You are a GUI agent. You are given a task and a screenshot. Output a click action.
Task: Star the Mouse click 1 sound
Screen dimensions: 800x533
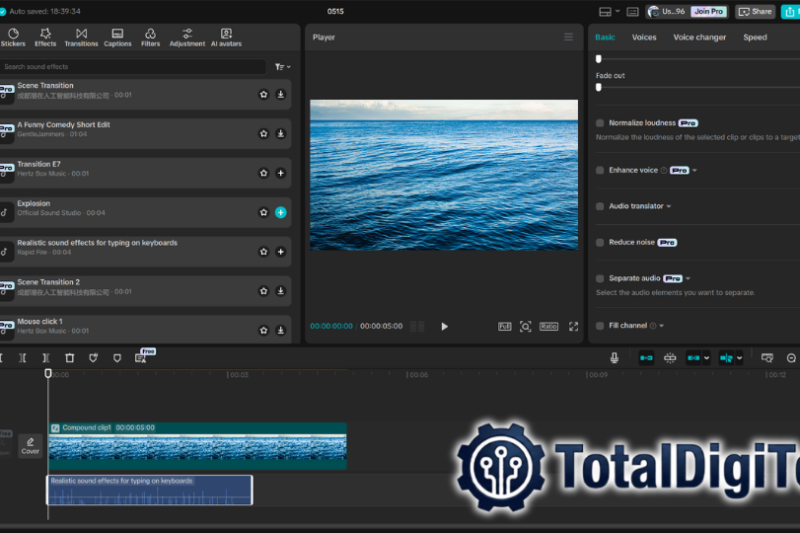click(264, 331)
